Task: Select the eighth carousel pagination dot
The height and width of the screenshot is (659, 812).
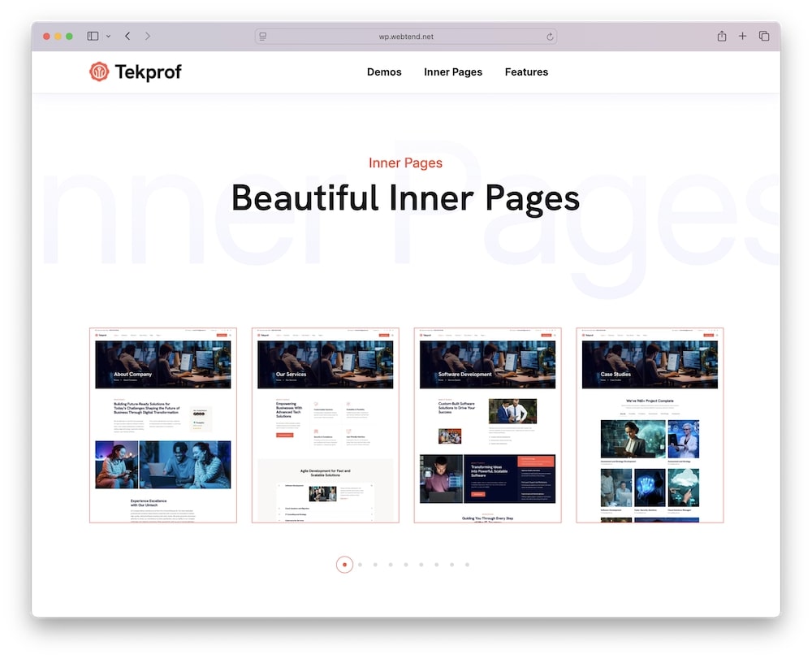Action: point(451,565)
